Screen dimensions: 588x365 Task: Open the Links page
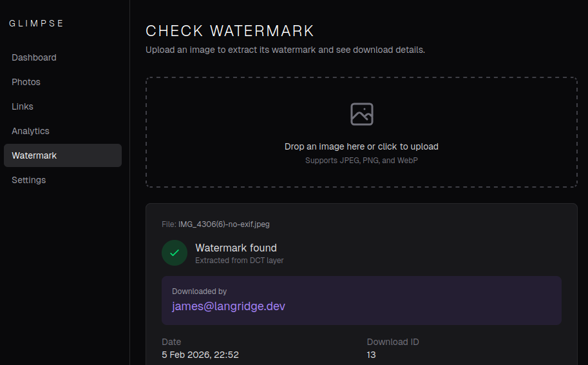point(23,106)
